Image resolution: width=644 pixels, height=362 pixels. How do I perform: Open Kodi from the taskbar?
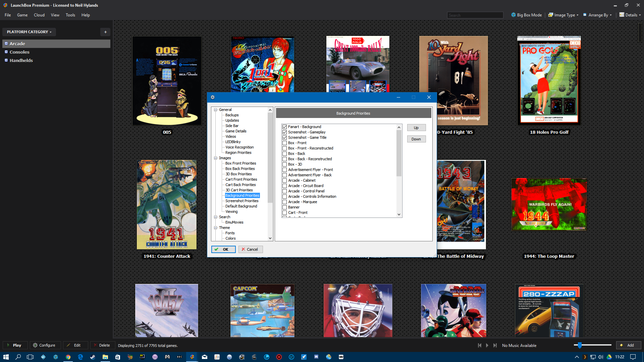(43, 357)
